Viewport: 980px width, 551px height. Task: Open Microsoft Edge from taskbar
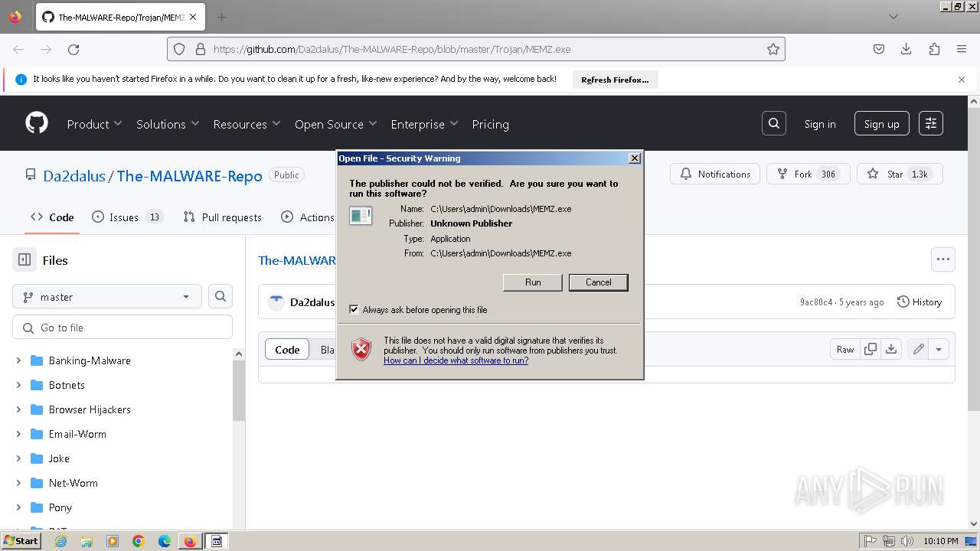pos(165,541)
